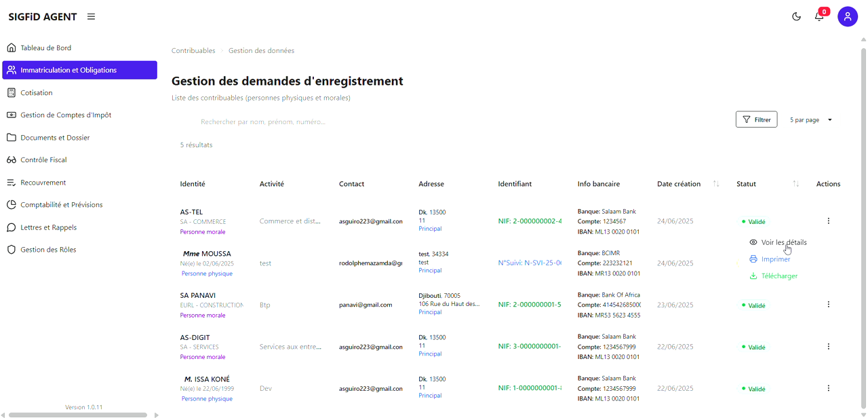Open Tableau de Bord in sidebar
Image resolution: width=868 pixels, height=418 pixels.
pyautogui.click(x=45, y=48)
